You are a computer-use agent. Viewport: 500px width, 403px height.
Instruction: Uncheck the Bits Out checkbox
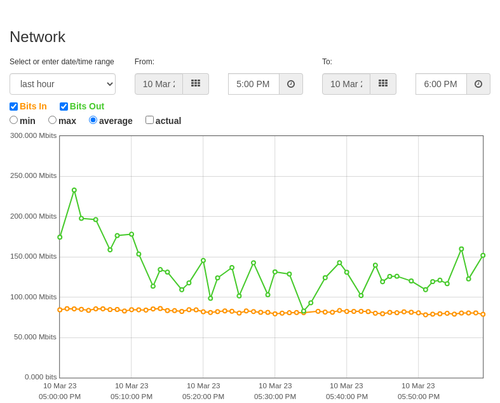(64, 106)
